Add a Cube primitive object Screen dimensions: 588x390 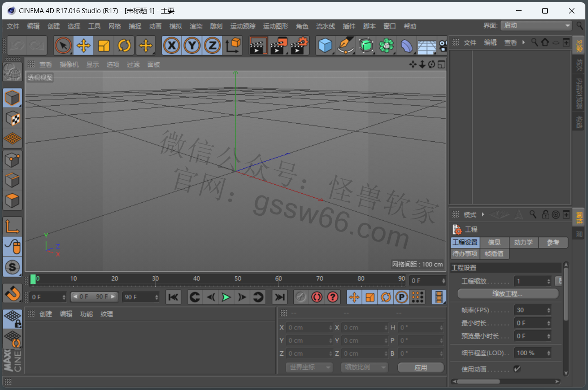325,45
